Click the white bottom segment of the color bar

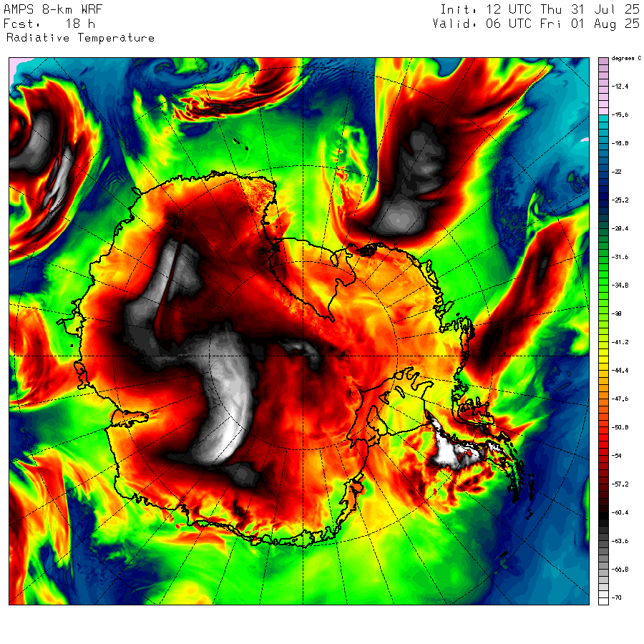(603, 601)
